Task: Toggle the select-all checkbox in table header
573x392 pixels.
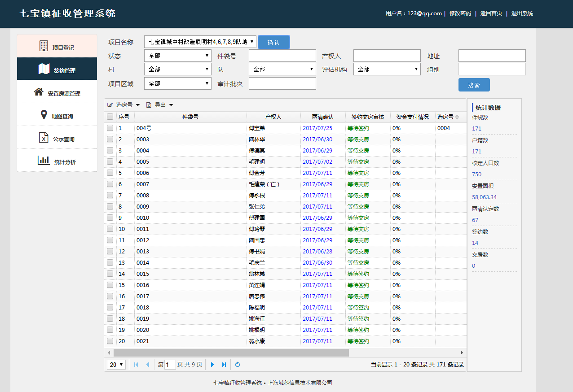Action: coord(110,117)
